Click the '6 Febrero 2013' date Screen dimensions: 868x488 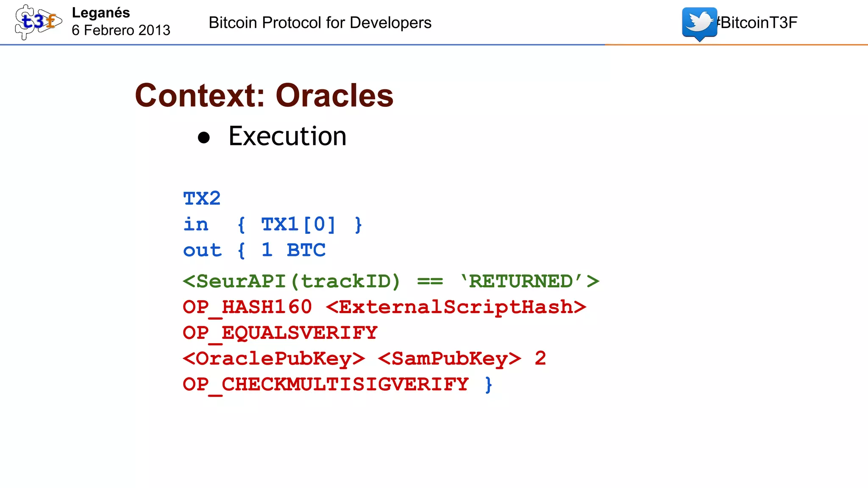[121, 30]
